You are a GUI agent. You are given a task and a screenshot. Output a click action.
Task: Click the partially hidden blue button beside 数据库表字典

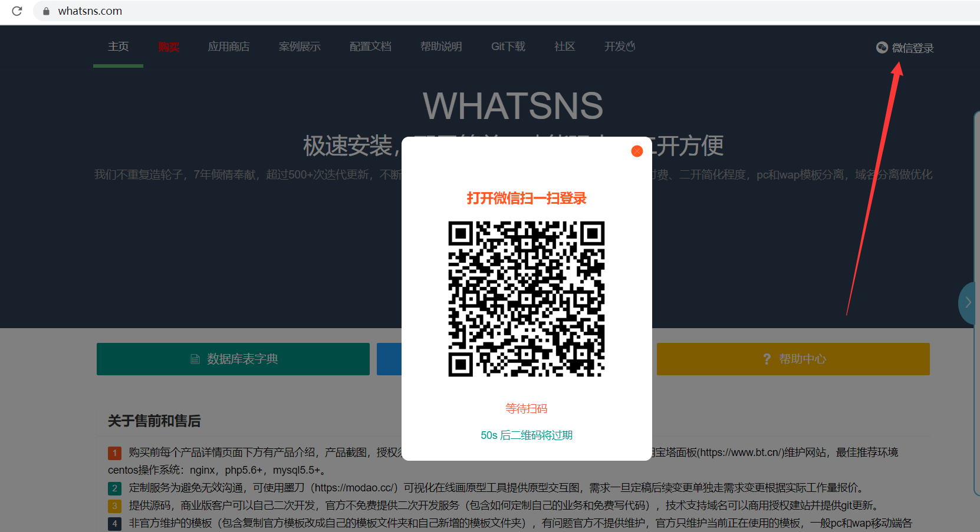coord(389,359)
